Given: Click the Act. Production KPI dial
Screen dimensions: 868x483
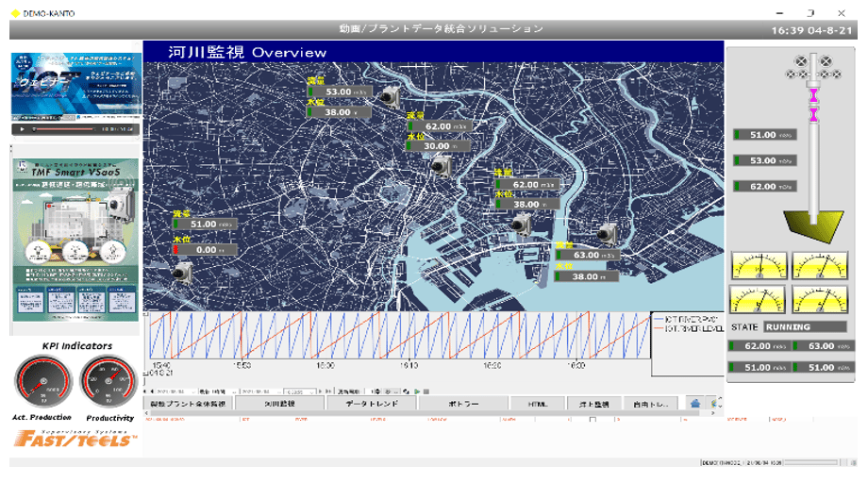Looking at the screenshot, I should click(43, 382).
